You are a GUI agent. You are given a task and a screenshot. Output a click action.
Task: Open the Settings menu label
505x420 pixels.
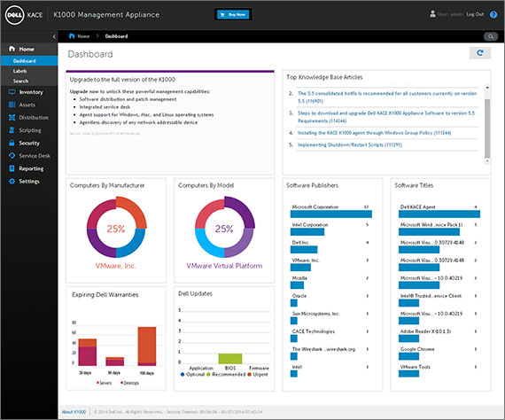pyautogui.click(x=29, y=182)
